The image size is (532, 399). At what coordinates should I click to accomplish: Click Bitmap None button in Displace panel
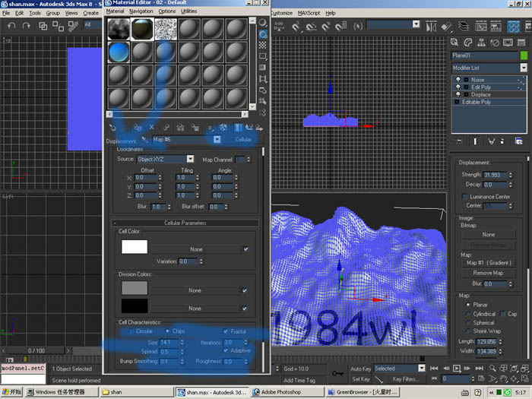[488, 234]
